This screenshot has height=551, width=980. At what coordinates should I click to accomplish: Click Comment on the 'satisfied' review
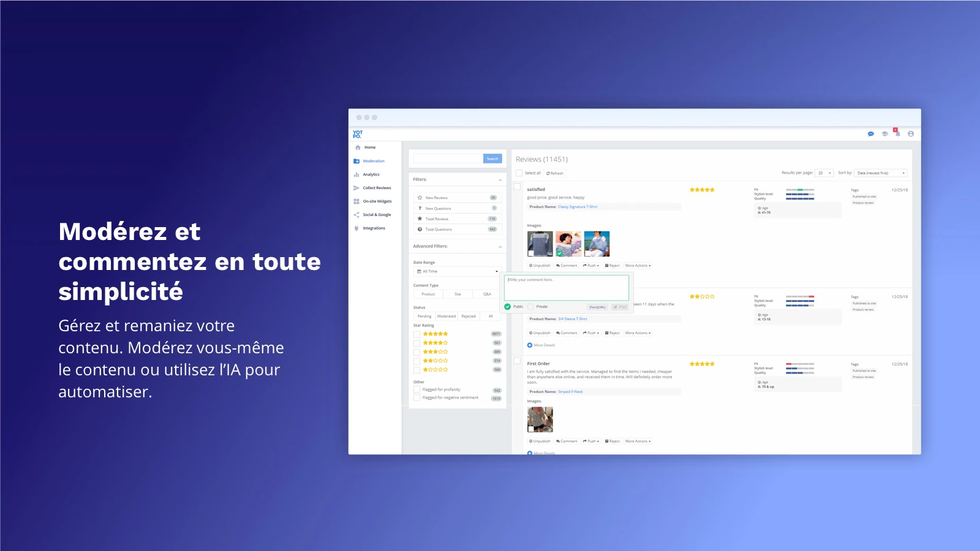coord(567,266)
